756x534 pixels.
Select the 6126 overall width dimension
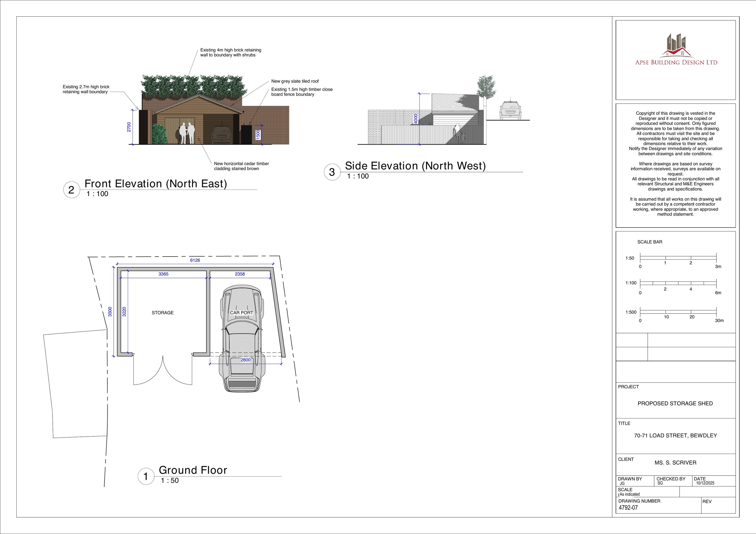[195, 260]
